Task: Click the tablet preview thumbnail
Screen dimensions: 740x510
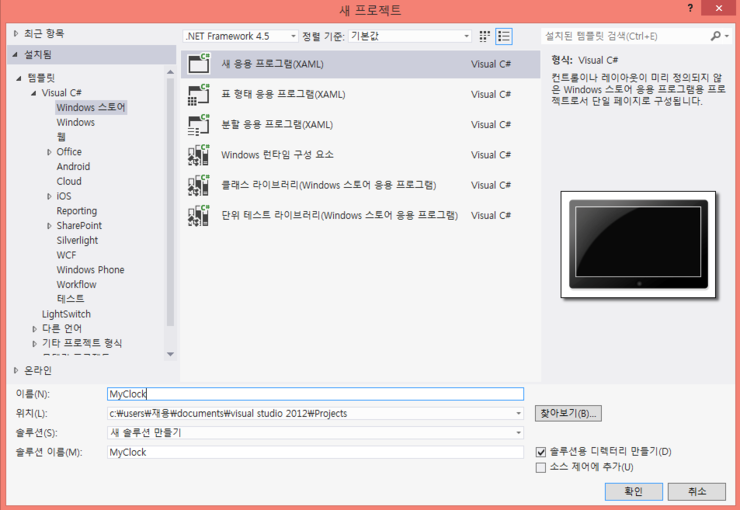Action: [638, 244]
